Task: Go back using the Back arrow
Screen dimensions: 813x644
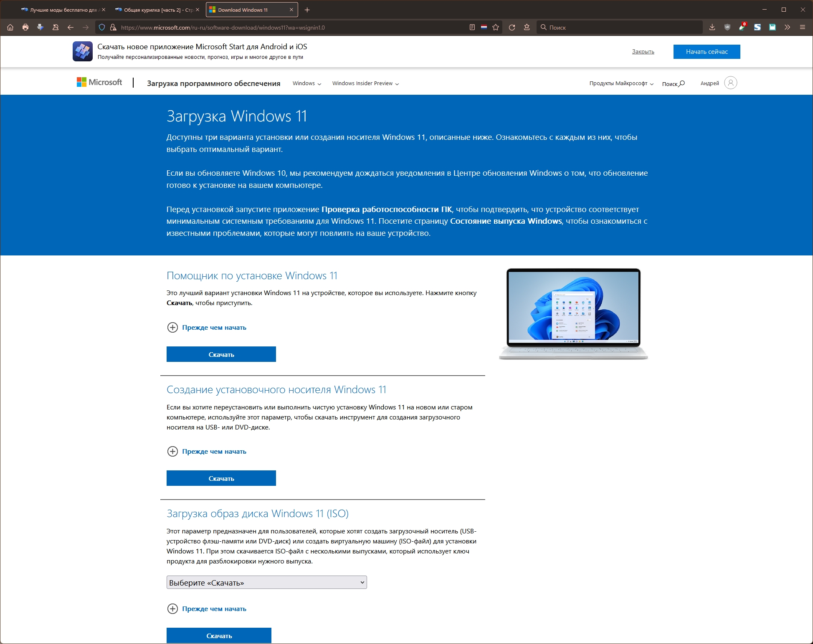Action: (x=71, y=27)
